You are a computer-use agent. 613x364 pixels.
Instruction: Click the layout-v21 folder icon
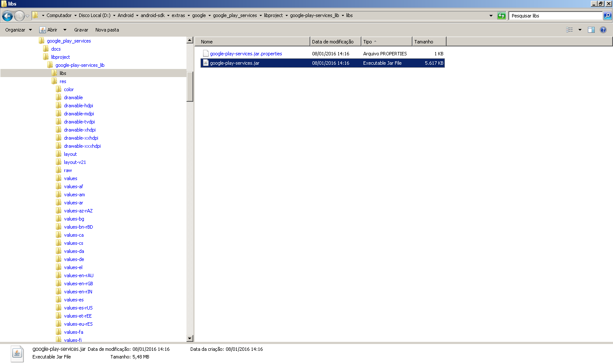59,162
